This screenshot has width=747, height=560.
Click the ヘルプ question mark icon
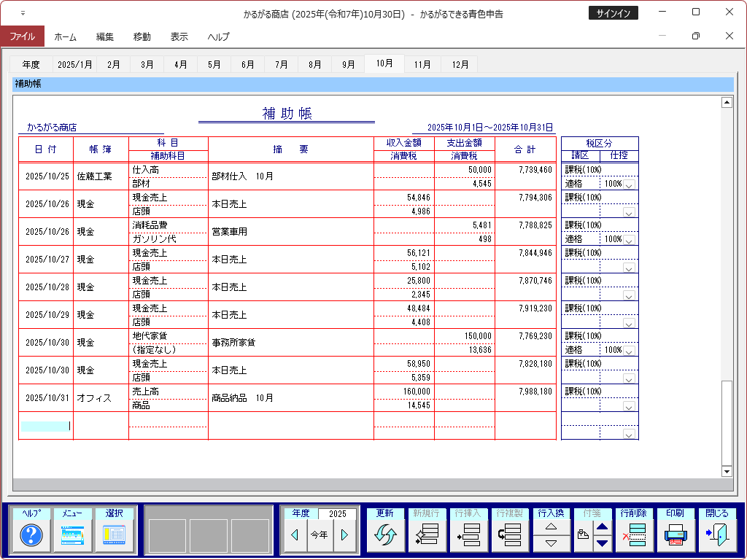pyautogui.click(x=31, y=536)
